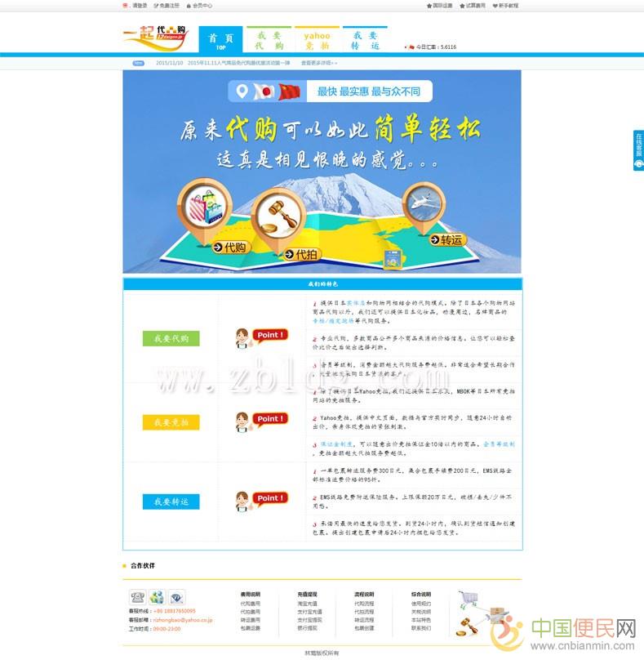Open the 新手教程 tutorial link
The image size is (644, 660).
pyautogui.click(x=506, y=5)
